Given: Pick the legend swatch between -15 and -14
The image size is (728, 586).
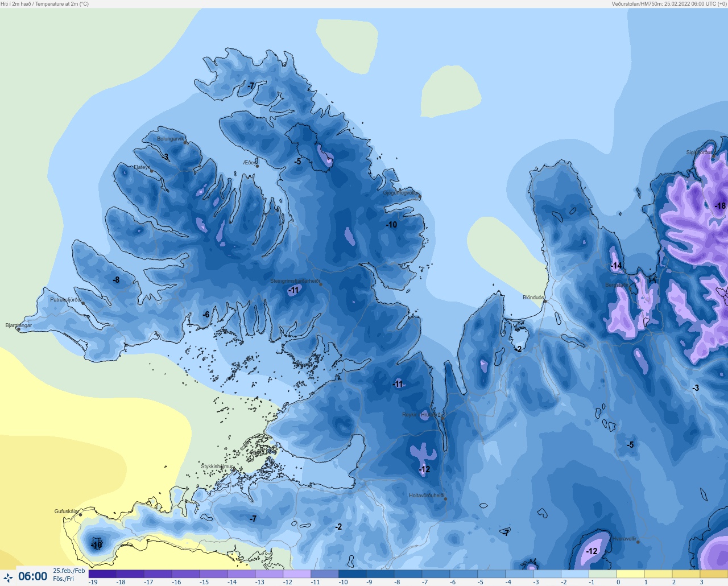Looking at the screenshot, I should coord(214,574).
